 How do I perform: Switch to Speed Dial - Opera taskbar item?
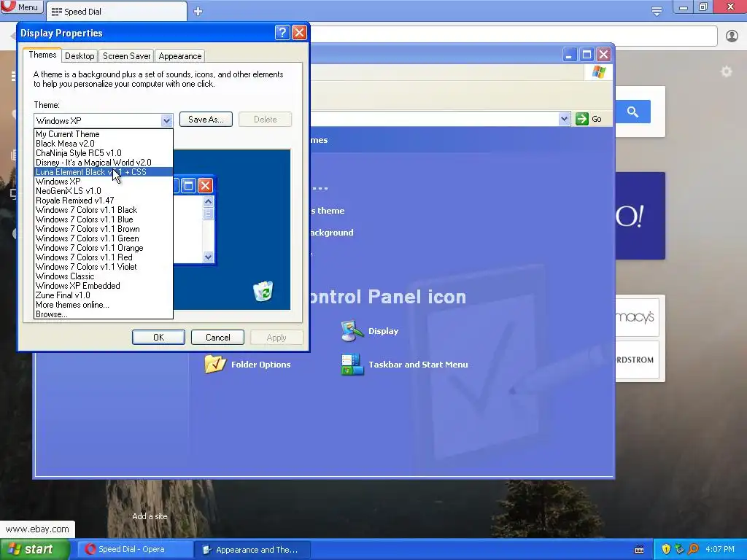134,549
